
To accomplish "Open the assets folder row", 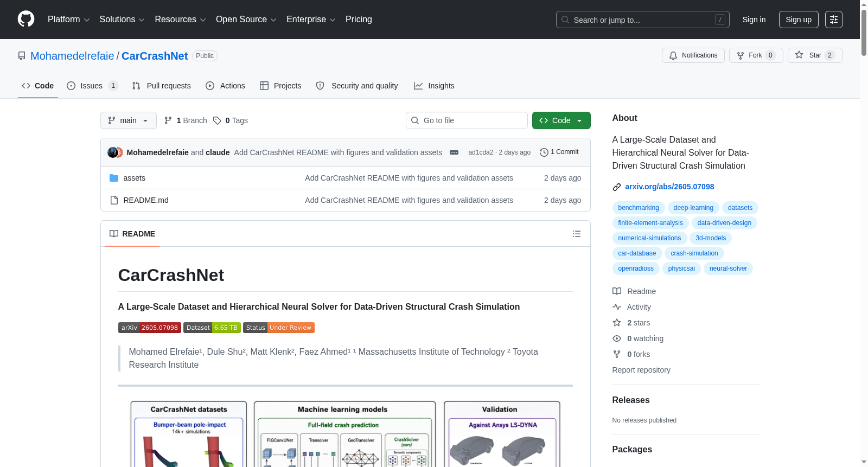I will [346, 178].
